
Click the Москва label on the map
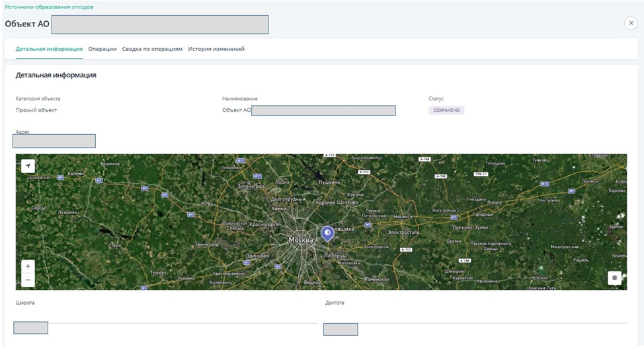[301, 240]
